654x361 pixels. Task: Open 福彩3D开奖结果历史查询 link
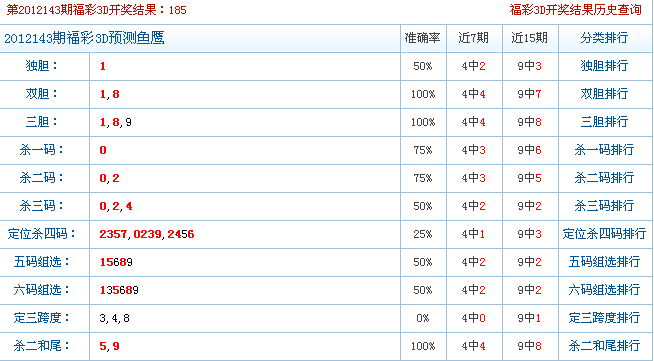click(575, 10)
